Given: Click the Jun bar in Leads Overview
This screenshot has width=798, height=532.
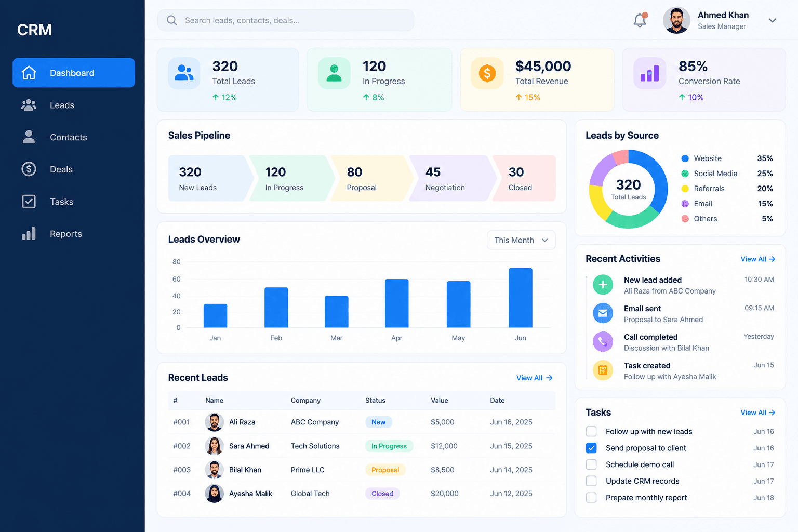Looking at the screenshot, I should [521, 298].
